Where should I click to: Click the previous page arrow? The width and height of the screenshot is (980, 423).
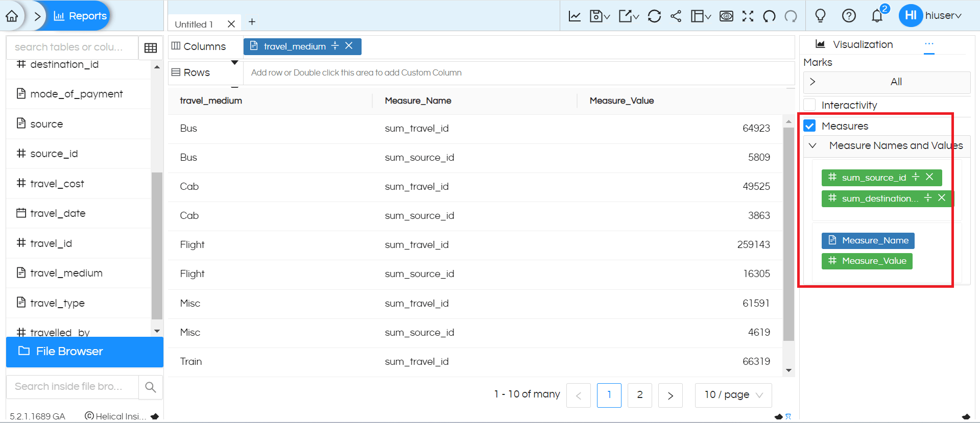coord(579,395)
